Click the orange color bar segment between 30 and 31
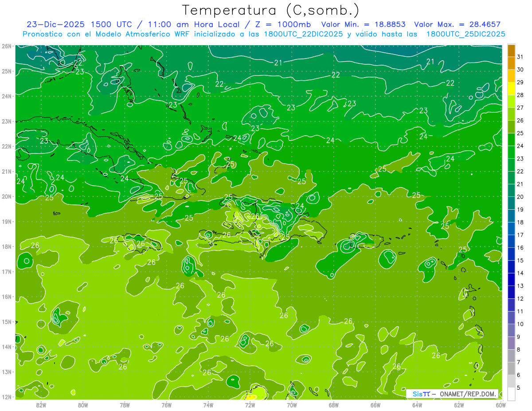Viewport: 532px width, 411px height. coord(511,63)
